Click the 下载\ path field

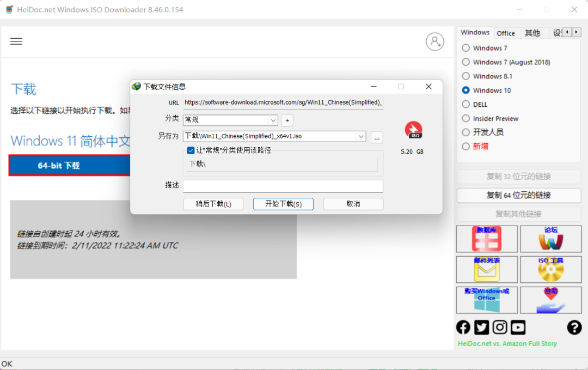tap(282, 165)
